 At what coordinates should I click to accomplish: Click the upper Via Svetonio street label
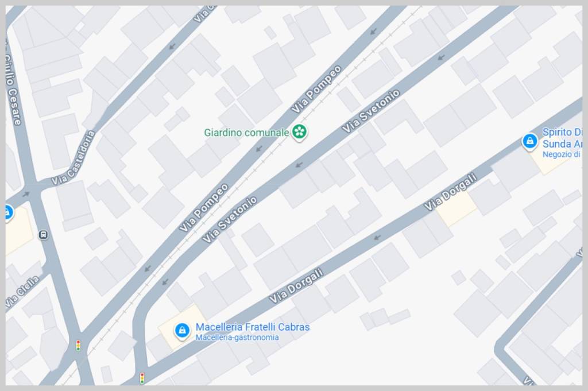371,111
